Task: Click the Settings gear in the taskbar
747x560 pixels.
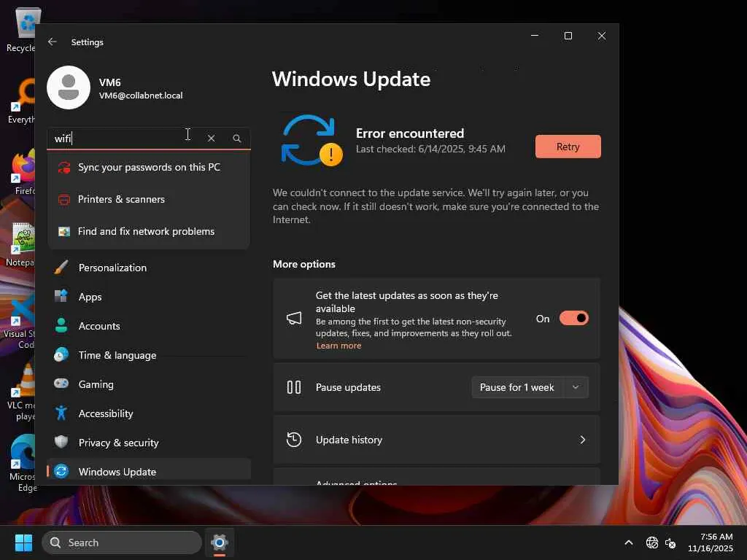Action: [219, 542]
